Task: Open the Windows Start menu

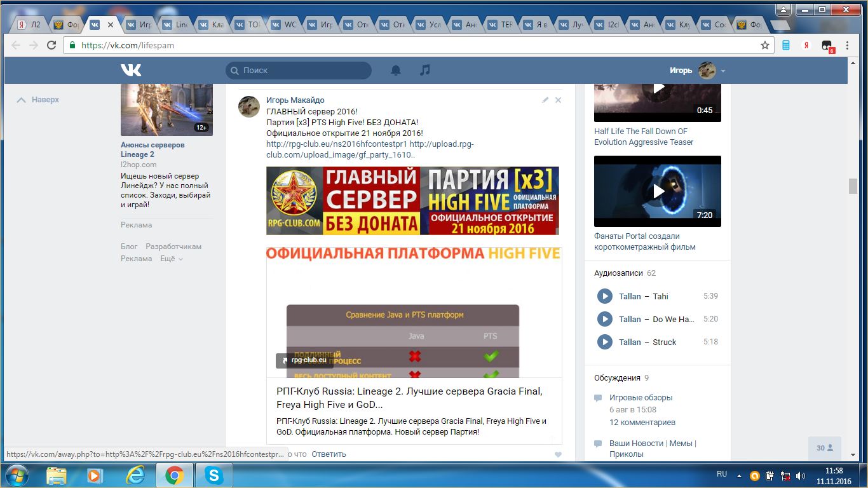Action: (x=17, y=475)
